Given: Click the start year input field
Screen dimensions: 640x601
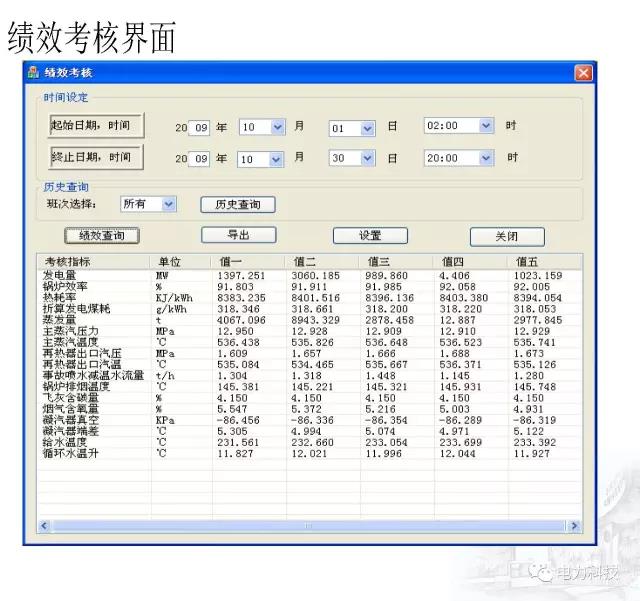Looking at the screenshot, I should pos(200,127).
